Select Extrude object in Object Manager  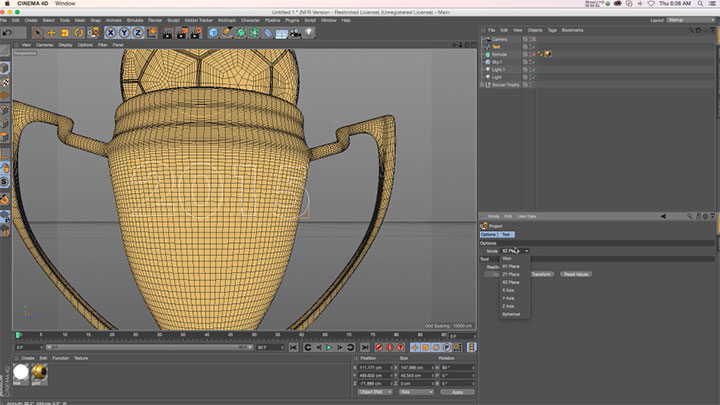[x=499, y=54]
